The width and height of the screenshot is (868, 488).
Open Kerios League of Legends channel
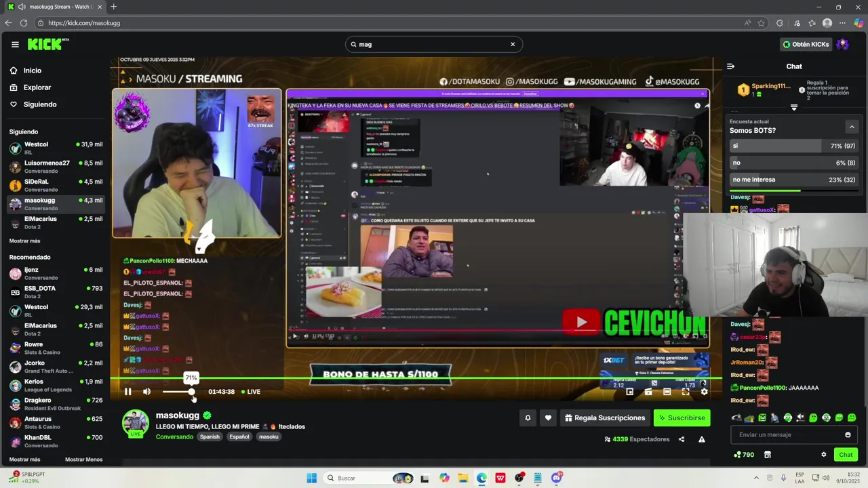(x=56, y=385)
